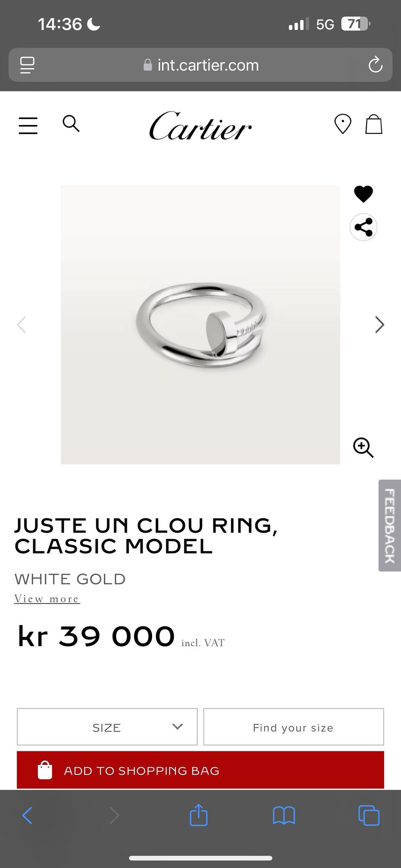Toggle the wishlist heart icon
The image size is (401, 868).
363,194
